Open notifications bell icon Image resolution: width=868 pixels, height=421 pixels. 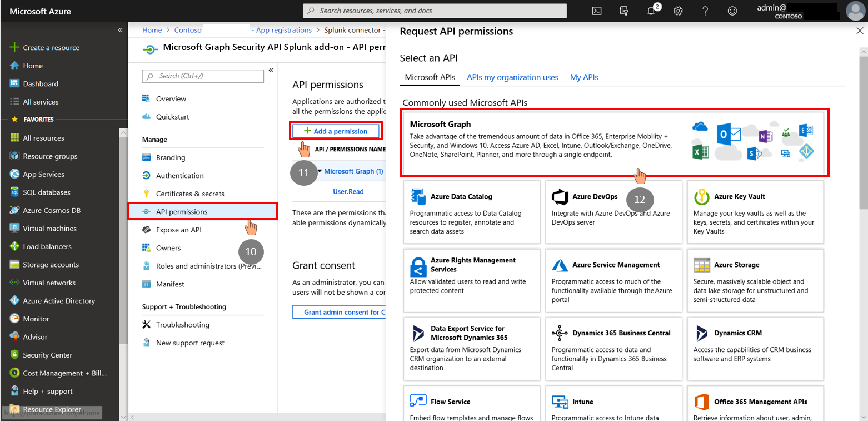tap(651, 11)
